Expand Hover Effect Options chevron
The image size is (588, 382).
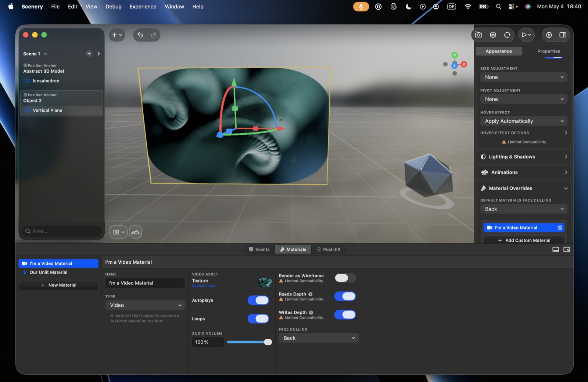point(566,133)
